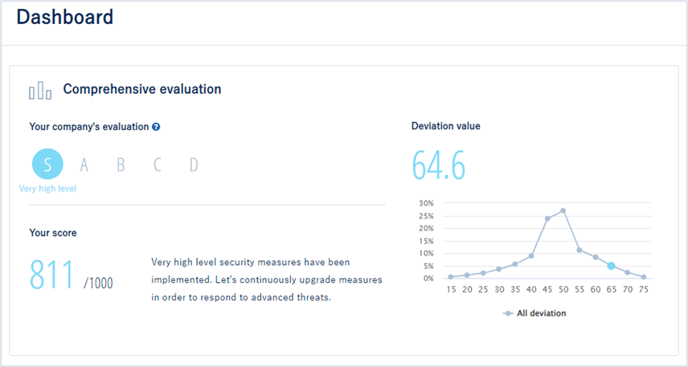Screen dimensions: 688x367
Task: Click the chart peak point at 50
Action: [x=563, y=211]
